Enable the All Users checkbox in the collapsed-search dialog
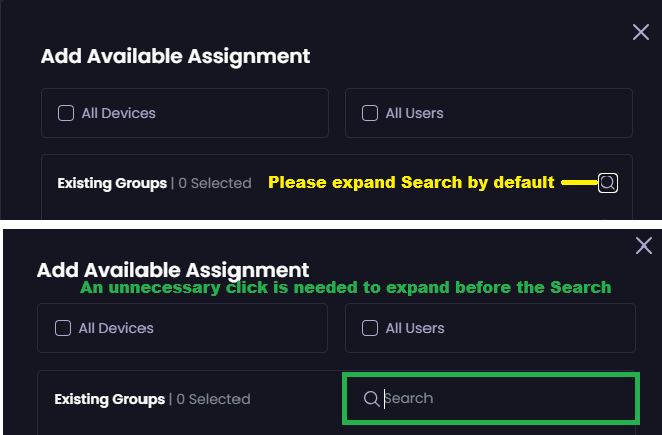Viewport: 662px width, 435px height. coord(370,113)
